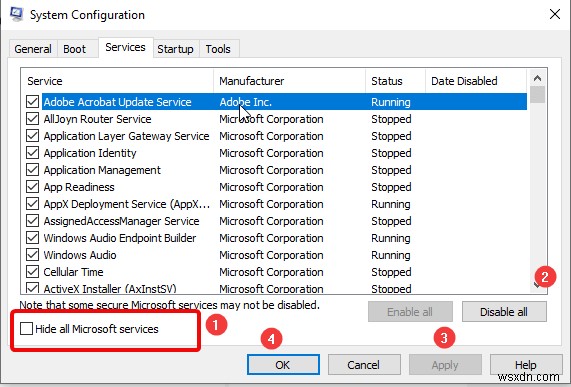This screenshot has height=387, width=571.
Task: Select the Application Management service name
Action: coord(102,170)
